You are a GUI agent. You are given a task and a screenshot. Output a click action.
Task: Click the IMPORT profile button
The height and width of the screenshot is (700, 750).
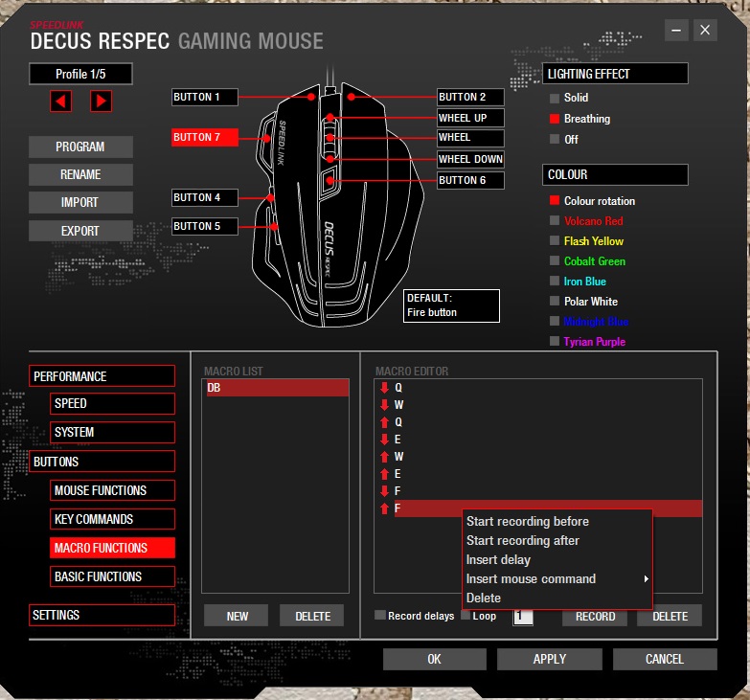pos(80,202)
